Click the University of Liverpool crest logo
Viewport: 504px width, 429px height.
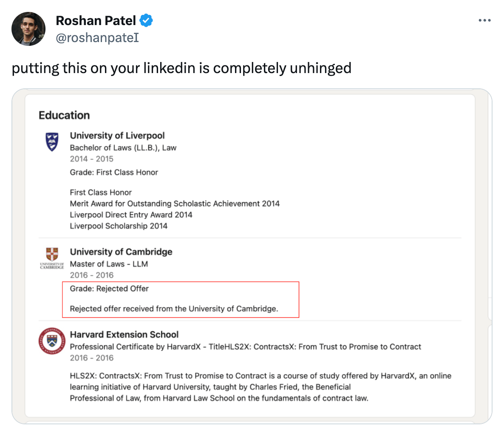click(x=52, y=141)
